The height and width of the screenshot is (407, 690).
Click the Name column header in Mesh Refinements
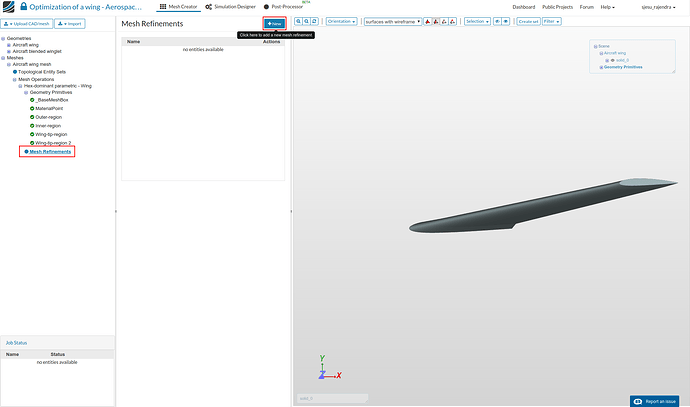point(133,41)
